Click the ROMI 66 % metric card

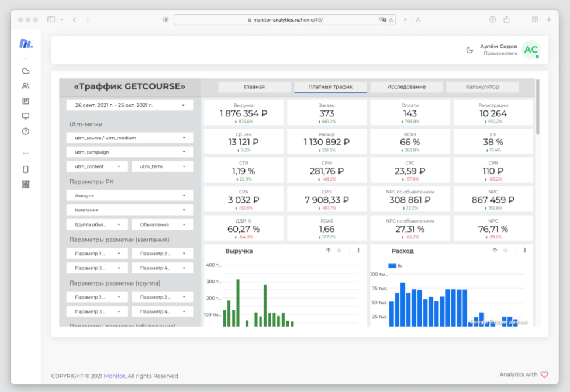[410, 142]
